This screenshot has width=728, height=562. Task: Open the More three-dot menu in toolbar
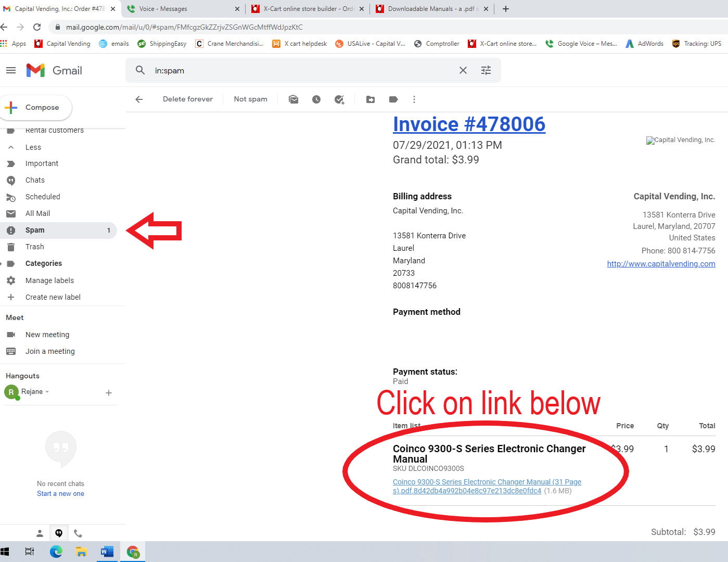(x=414, y=99)
